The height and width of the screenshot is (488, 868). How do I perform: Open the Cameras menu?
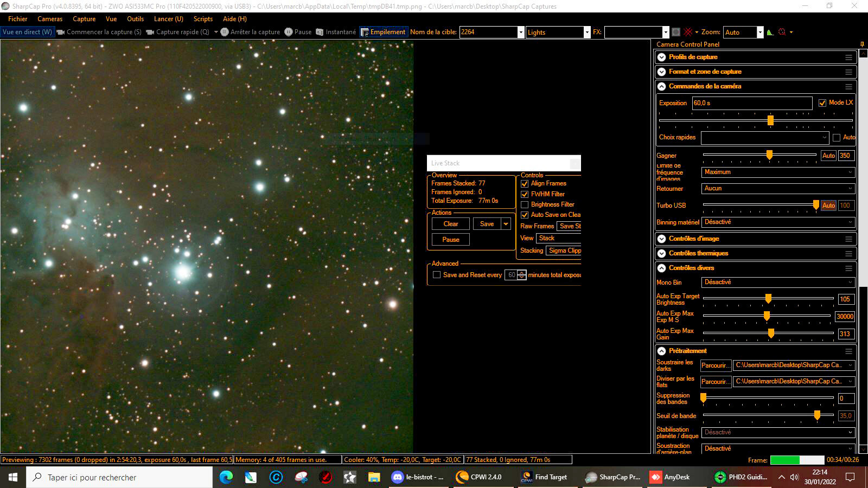pyautogui.click(x=50, y=19)
